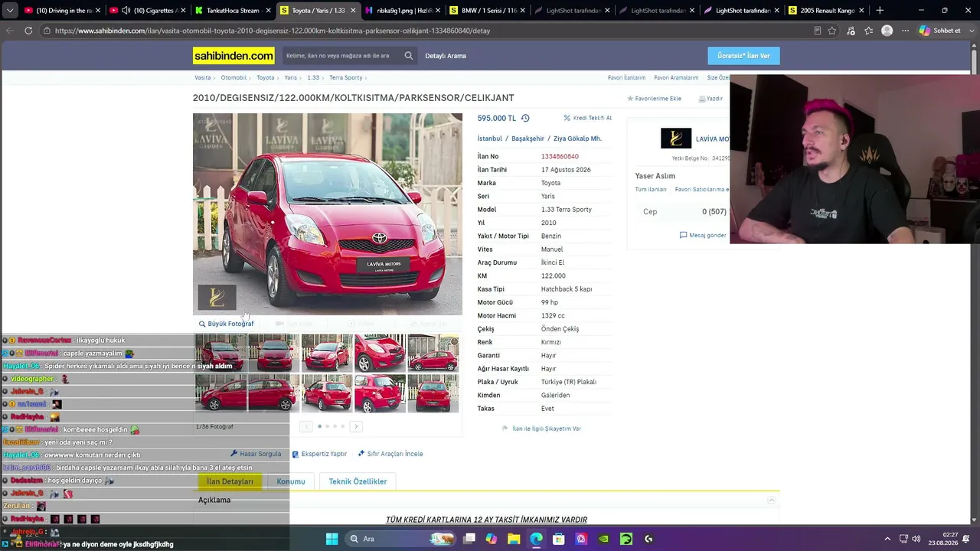Open the Vasıta breadcrumb
The height and width of the screenshot is (551, 980).
click(x=202, y=78)
